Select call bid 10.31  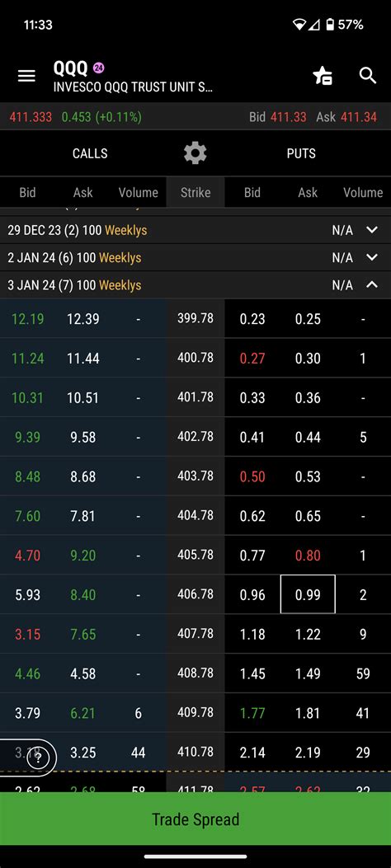(27, 397)
